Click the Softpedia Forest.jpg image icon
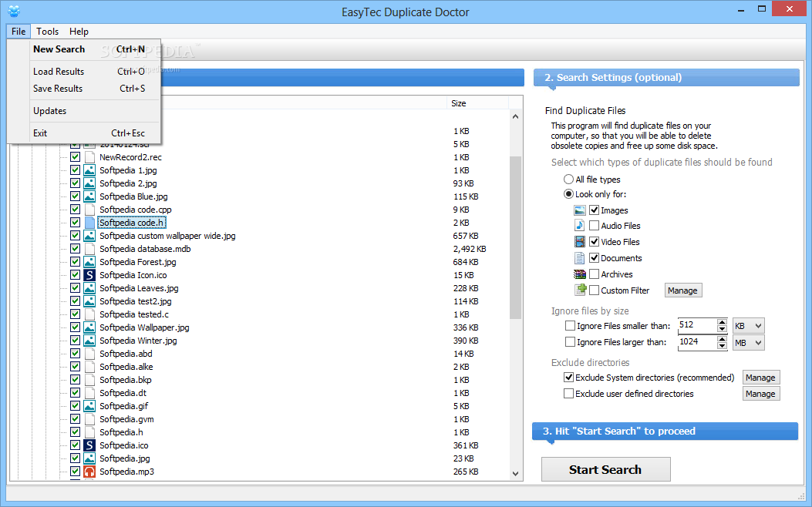Screen dimensions: 812x507 coord(89,262)
